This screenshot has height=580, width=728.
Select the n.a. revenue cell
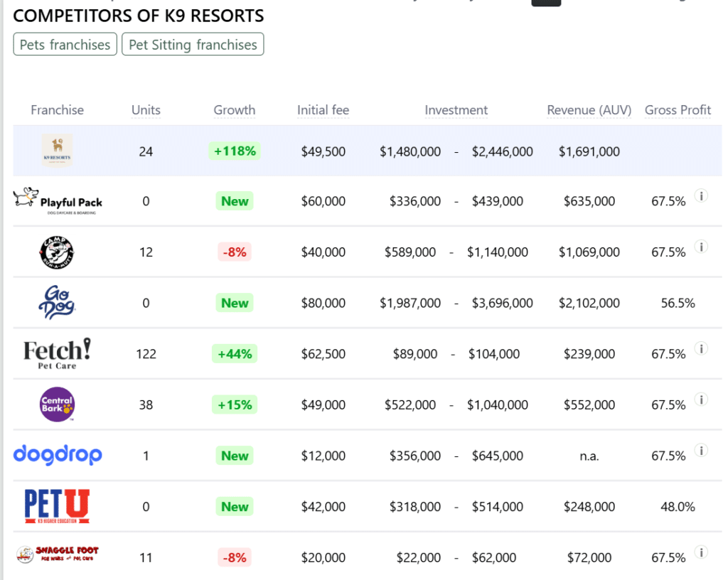click(589, 456)
